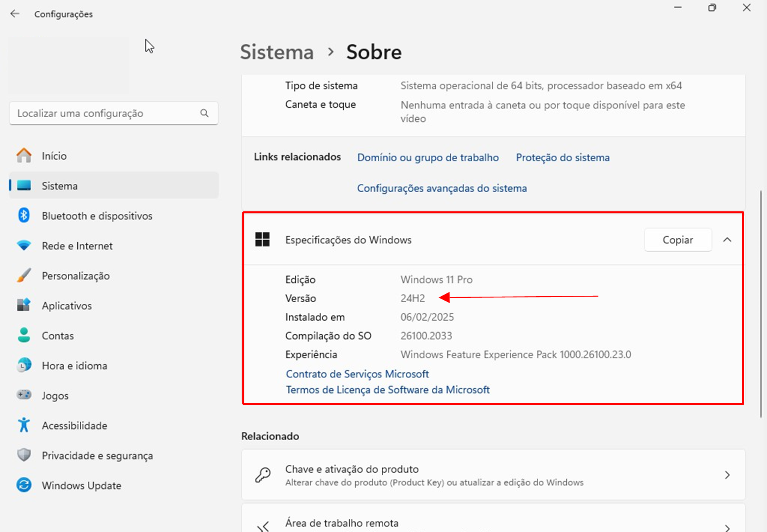This screenshot has height=532, width=767.
Task: Click the Windows Feature Experience Pack value
Action: click(x=516, y=355)
